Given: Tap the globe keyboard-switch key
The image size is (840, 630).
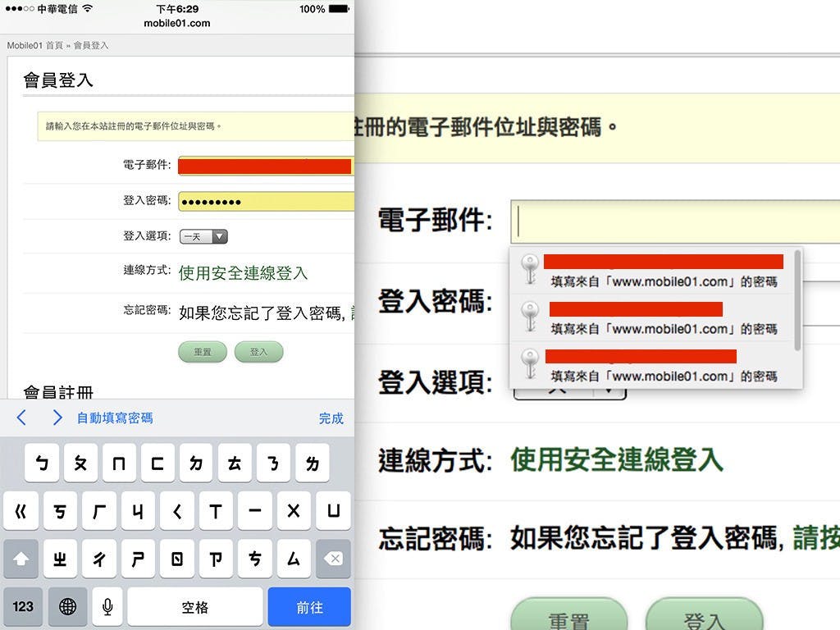Looking at the screenshot, I should (x=67, y=606).
